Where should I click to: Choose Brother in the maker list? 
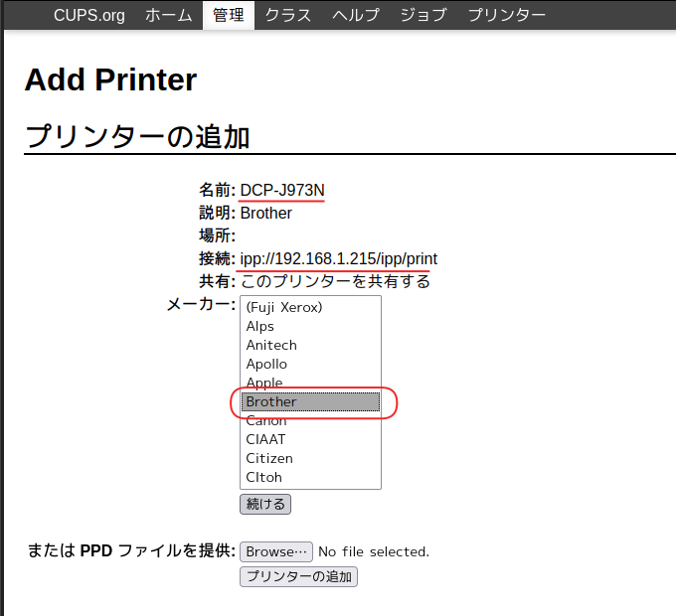pos(271,401)
